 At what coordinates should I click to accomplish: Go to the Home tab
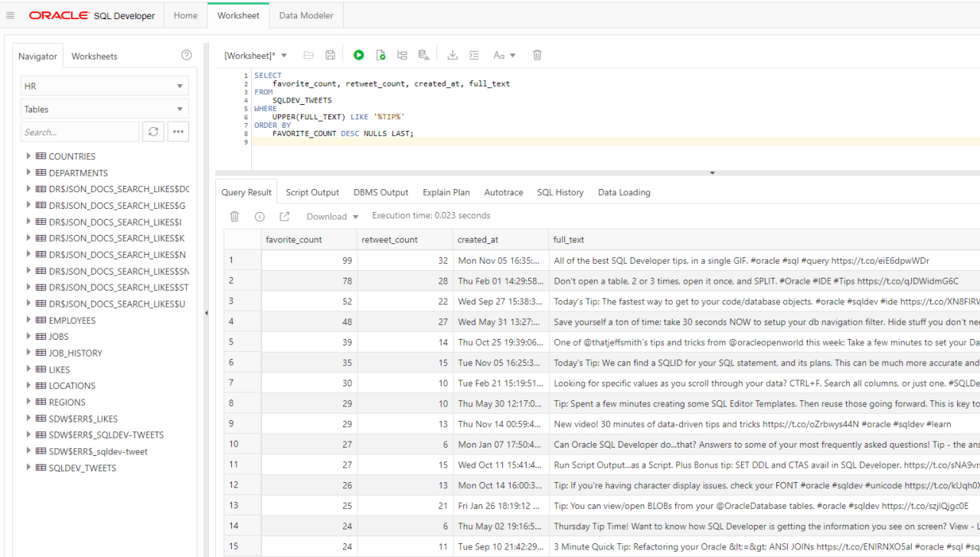[x=185, y=15]
